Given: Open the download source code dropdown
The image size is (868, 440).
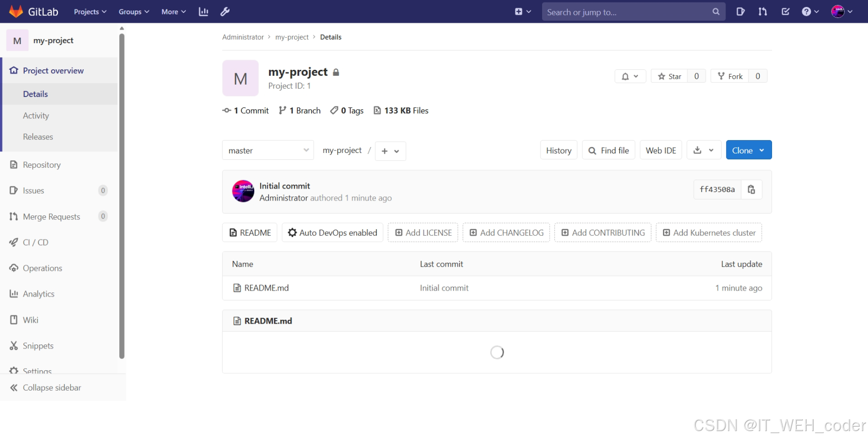Looking at the screenshot, I should coord(704,150).
